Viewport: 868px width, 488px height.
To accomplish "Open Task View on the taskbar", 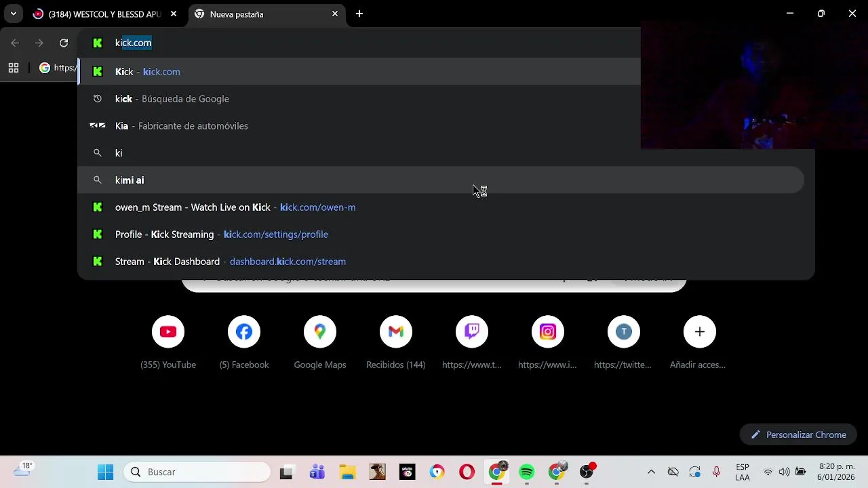I will click(x=286, y=472).
